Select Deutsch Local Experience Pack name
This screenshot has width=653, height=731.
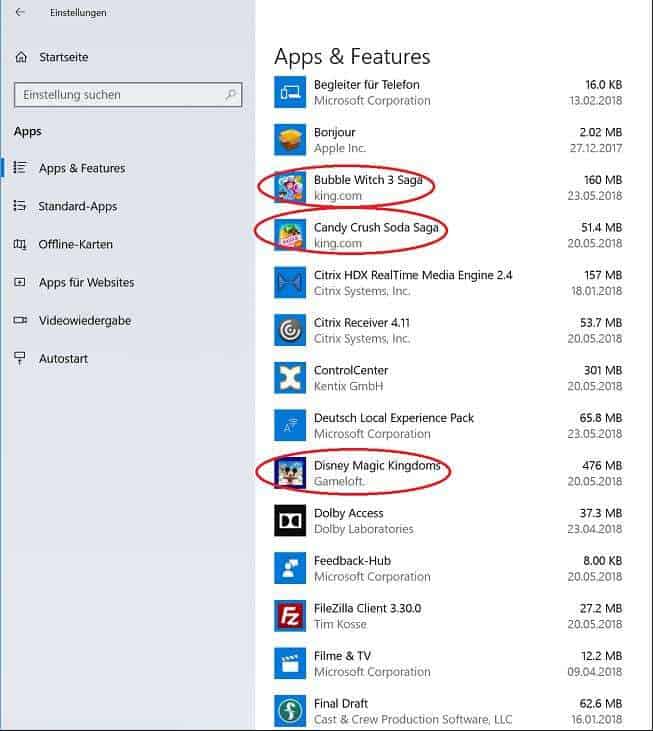[x=394, y=418]
